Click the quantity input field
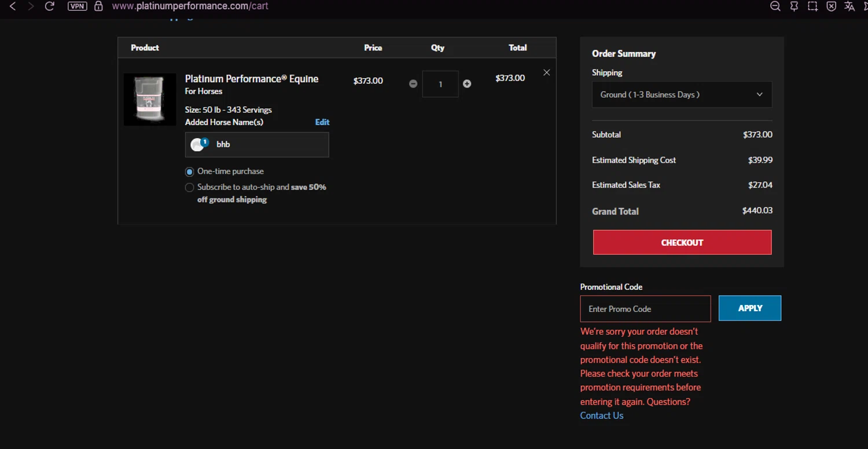This screenshot has width=868, height=449. tap(440, 84)
